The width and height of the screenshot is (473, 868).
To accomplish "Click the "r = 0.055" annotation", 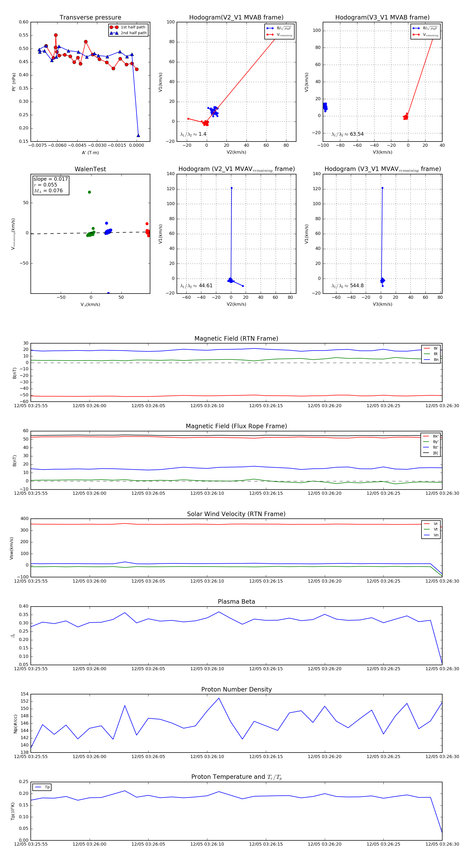I will click(45, 185).
